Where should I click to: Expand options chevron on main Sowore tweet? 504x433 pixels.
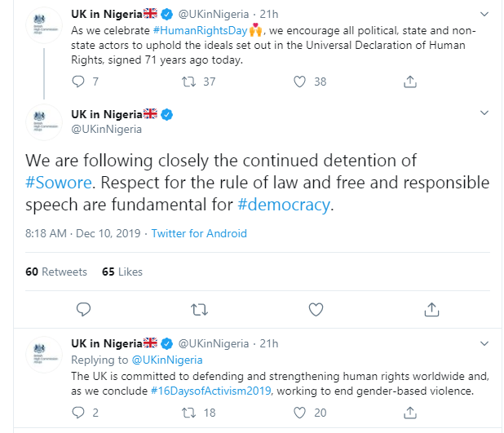[484, 113]
